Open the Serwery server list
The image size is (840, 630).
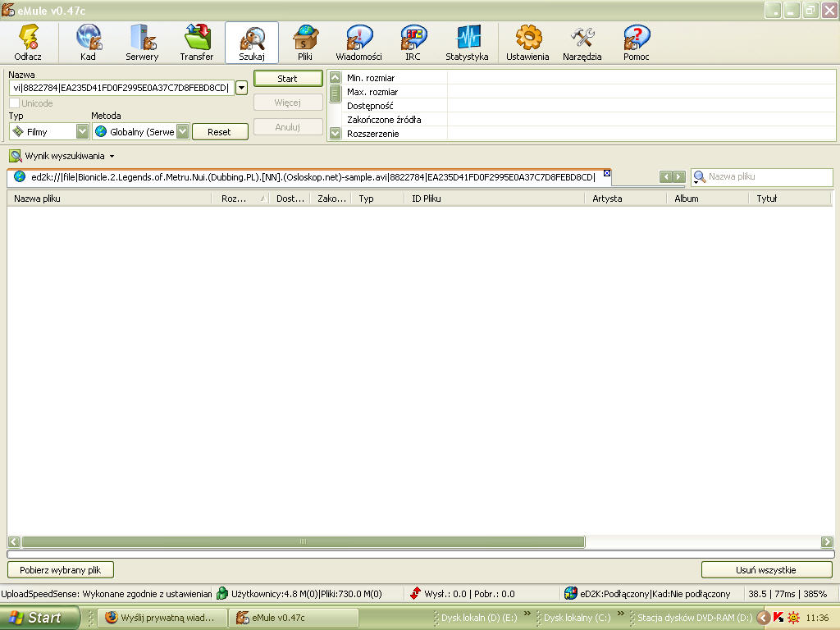[142, 43]
